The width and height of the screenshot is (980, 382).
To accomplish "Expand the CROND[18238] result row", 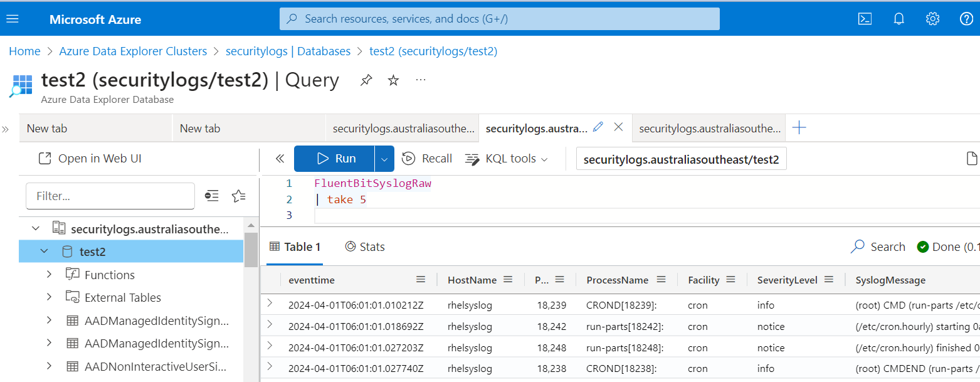I will pyautogui.click(x=270, y=366).
